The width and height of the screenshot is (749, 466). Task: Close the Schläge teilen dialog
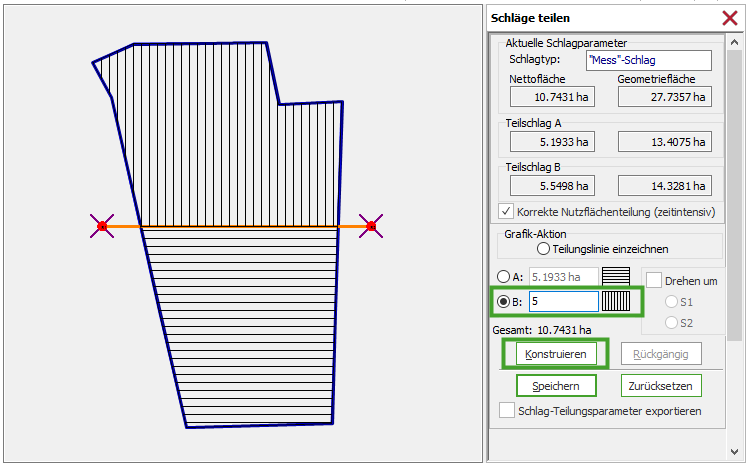[x=729, y=17]
